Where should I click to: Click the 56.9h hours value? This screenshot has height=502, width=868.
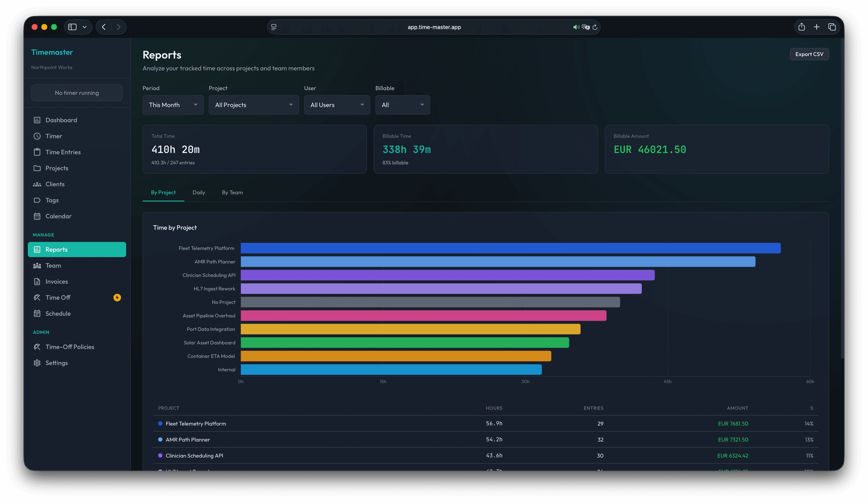pos(494,424)
